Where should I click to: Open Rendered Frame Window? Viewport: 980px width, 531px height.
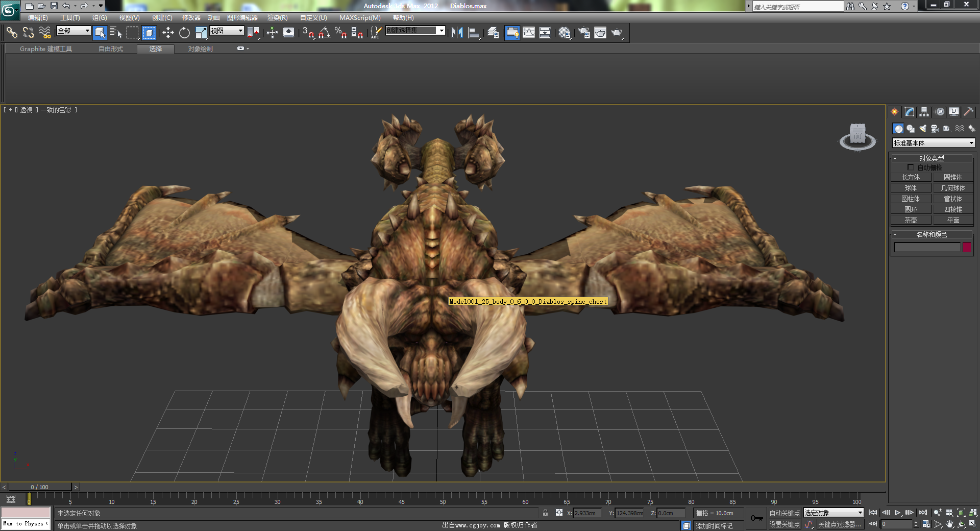point(600,33)
